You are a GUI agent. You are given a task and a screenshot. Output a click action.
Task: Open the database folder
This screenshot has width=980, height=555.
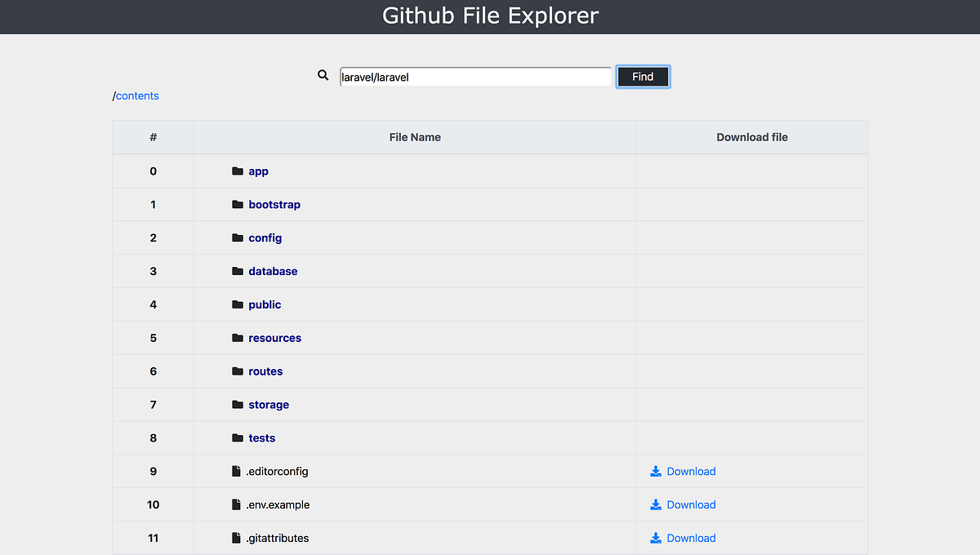273,271
